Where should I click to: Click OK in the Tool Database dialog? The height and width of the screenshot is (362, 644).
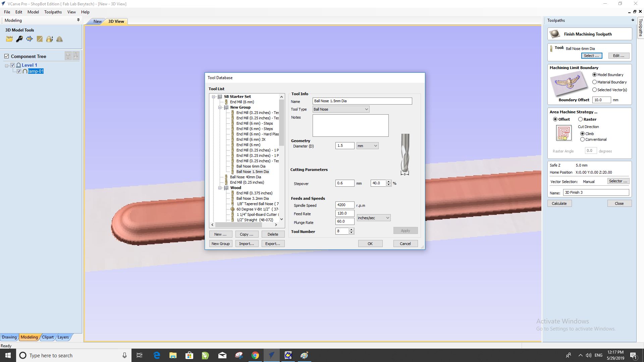click(370, 244)
